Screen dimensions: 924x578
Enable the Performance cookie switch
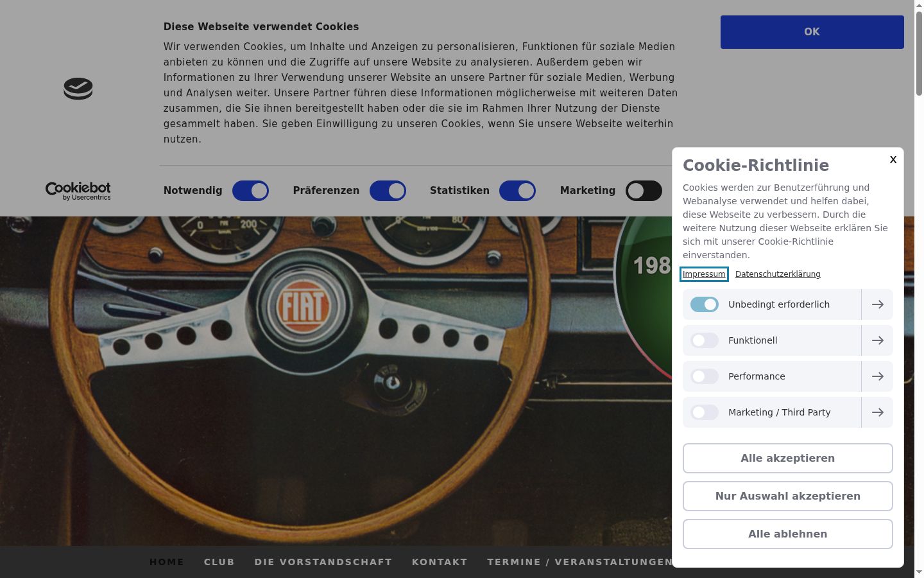(x=705, y=376)
